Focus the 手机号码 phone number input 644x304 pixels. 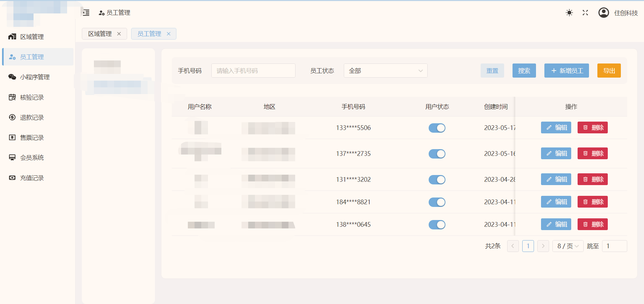(x=253, y=71)
